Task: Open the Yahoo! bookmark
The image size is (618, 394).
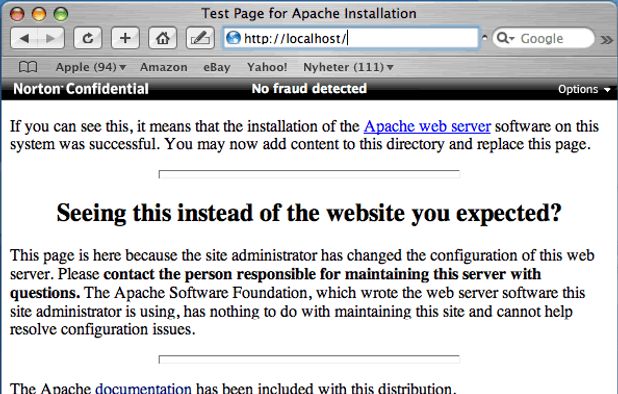Action: (x=267, y=67)
